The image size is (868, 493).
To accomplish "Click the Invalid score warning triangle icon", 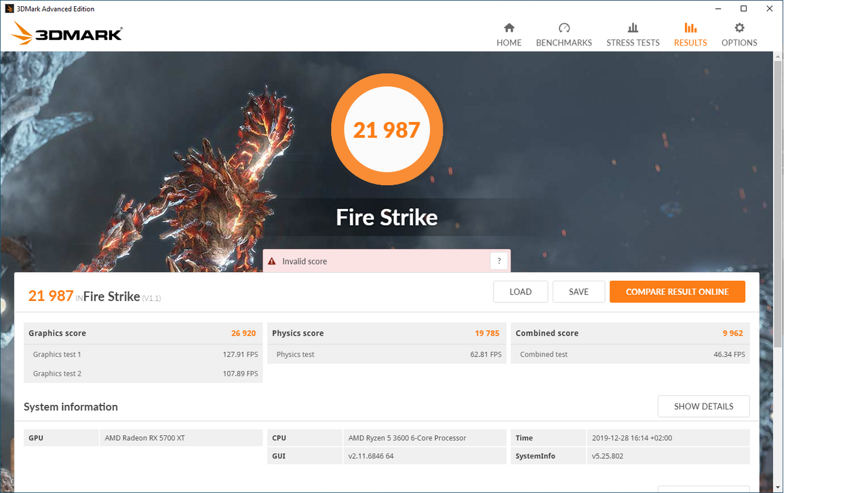I will click(272, 261).
